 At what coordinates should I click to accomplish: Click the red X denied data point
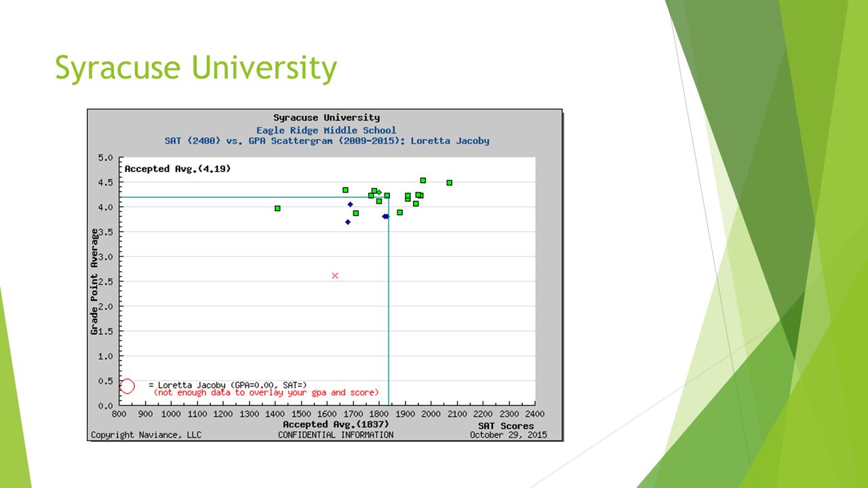pos(335,275)
